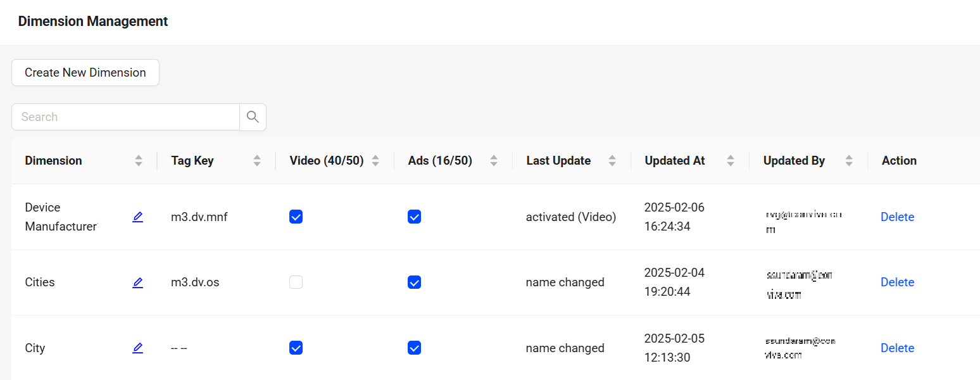This screenshot has height=380, width=980.
Task: Sort table by Tag Key column
Action: point(257,161)
